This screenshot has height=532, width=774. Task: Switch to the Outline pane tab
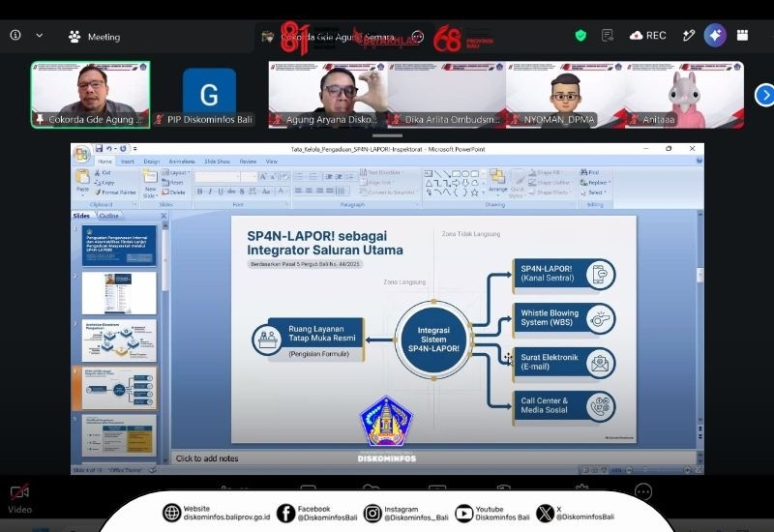point(108,216)
